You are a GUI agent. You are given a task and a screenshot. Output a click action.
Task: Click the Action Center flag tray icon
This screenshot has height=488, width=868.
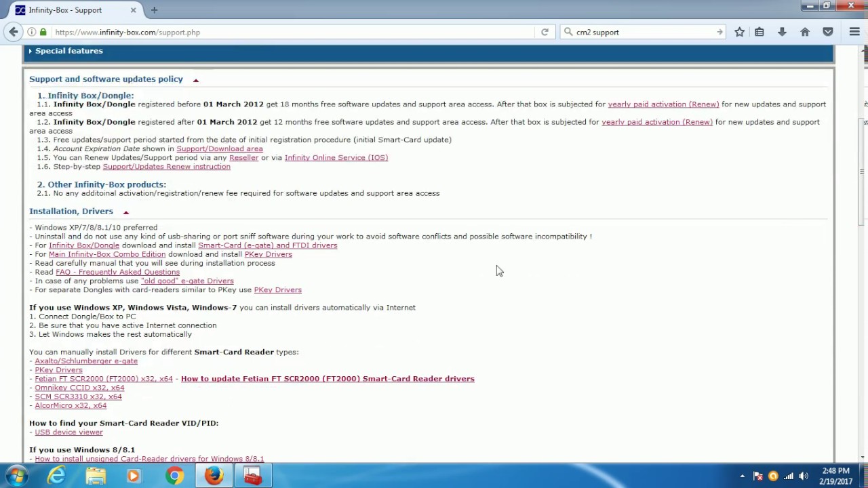(757, 476)
